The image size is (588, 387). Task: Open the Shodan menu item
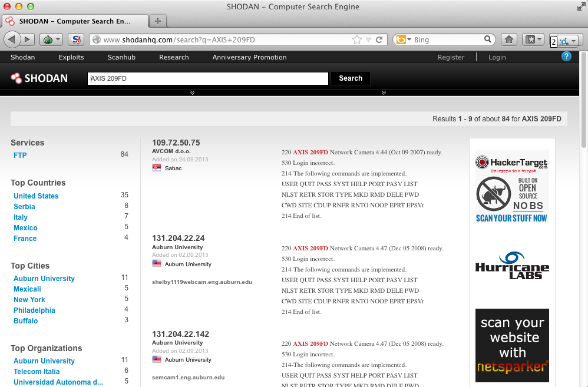[22, 57]
